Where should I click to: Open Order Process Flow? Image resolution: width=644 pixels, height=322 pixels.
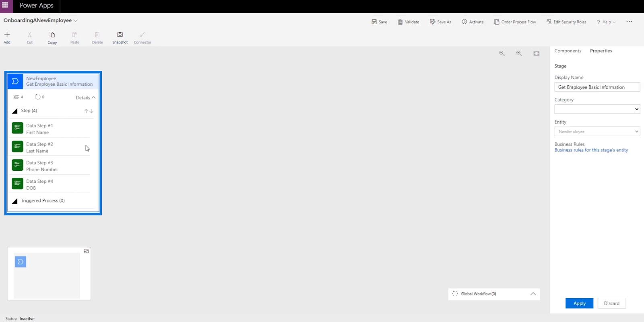[515, 22]
